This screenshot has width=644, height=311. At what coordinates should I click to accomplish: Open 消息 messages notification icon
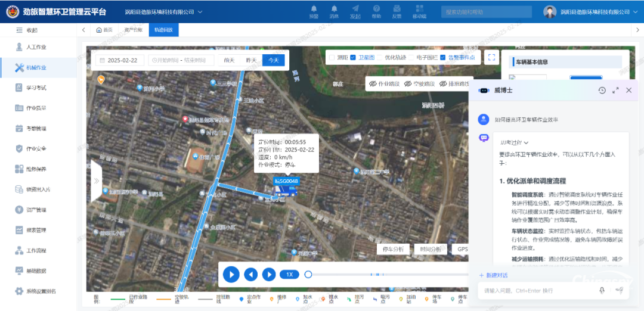pyautogui.click(x=334, y=9)
